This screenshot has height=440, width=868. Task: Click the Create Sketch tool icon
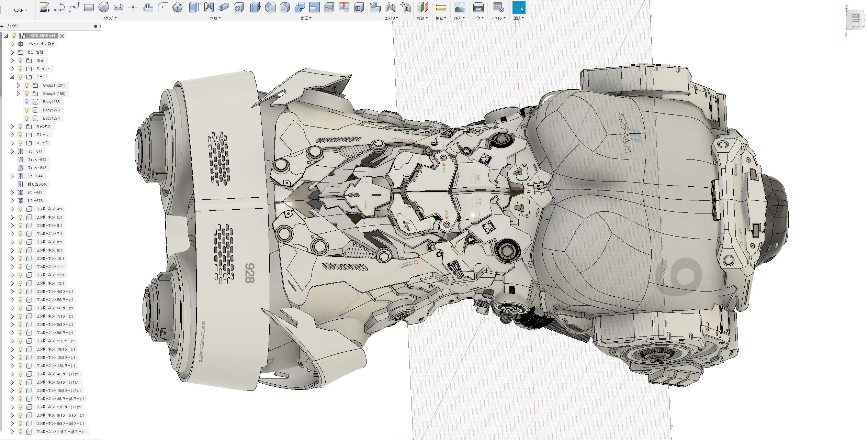(x=44, y=7)
